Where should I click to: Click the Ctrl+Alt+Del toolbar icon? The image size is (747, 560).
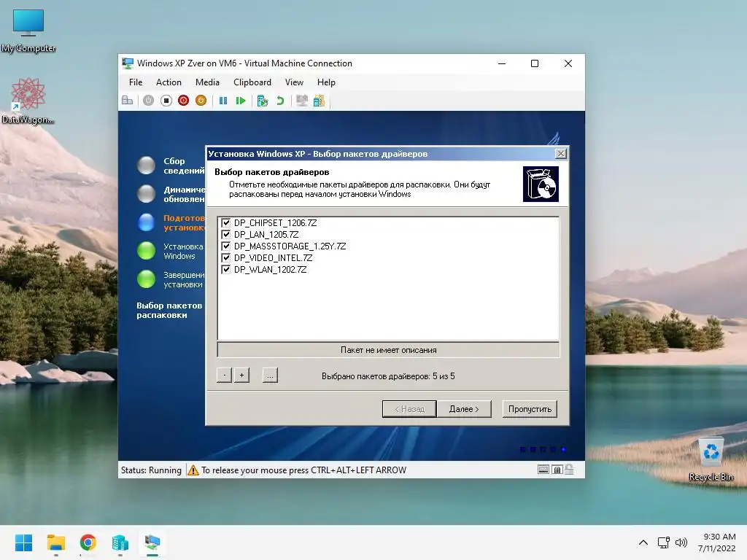pos(127,101)
